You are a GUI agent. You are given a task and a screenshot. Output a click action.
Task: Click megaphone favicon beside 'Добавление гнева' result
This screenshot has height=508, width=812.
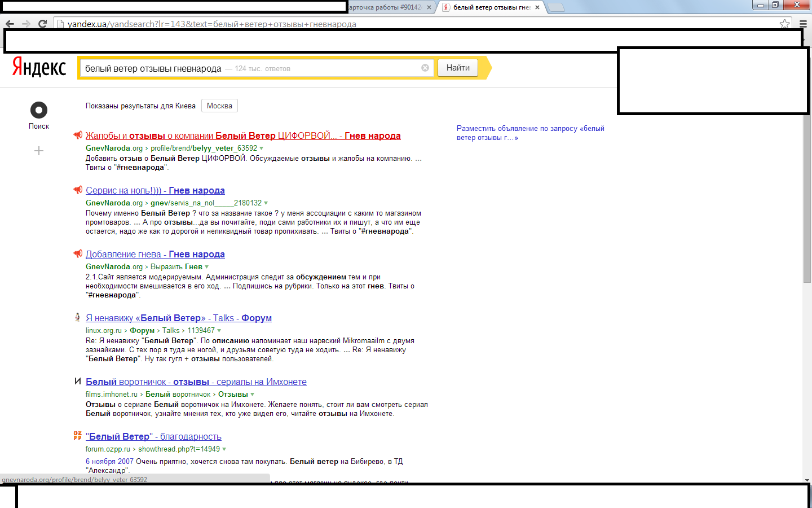pos(78,253)
